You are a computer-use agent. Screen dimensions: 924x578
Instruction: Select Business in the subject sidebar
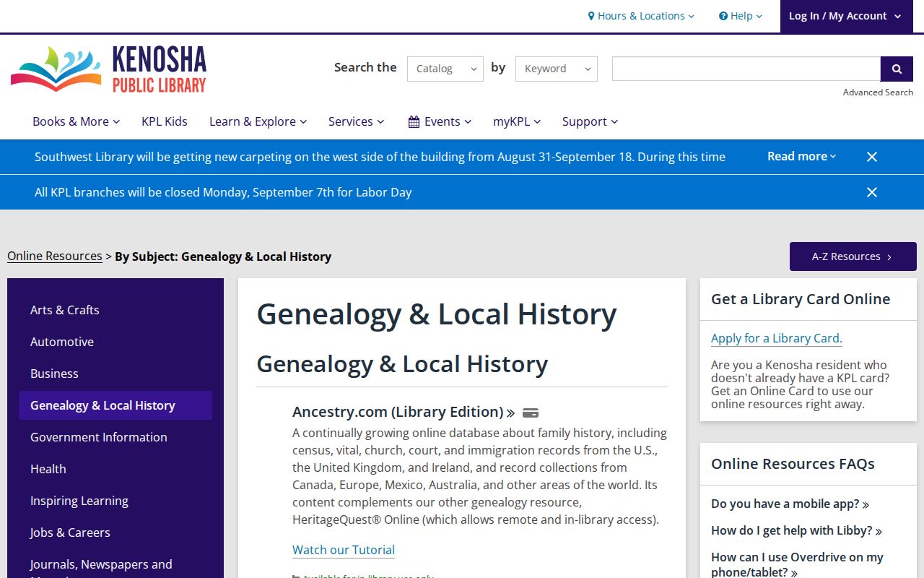pyautogui.click(x=115, y=374)
